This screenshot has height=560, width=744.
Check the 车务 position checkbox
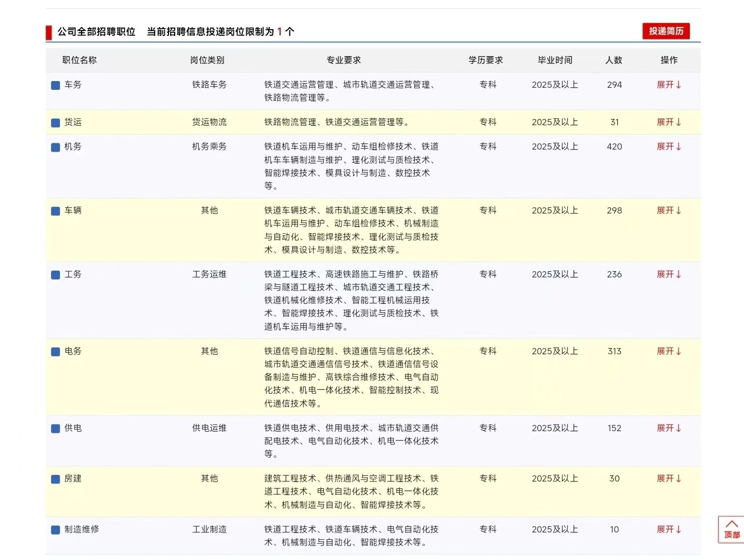pos(56,85)
